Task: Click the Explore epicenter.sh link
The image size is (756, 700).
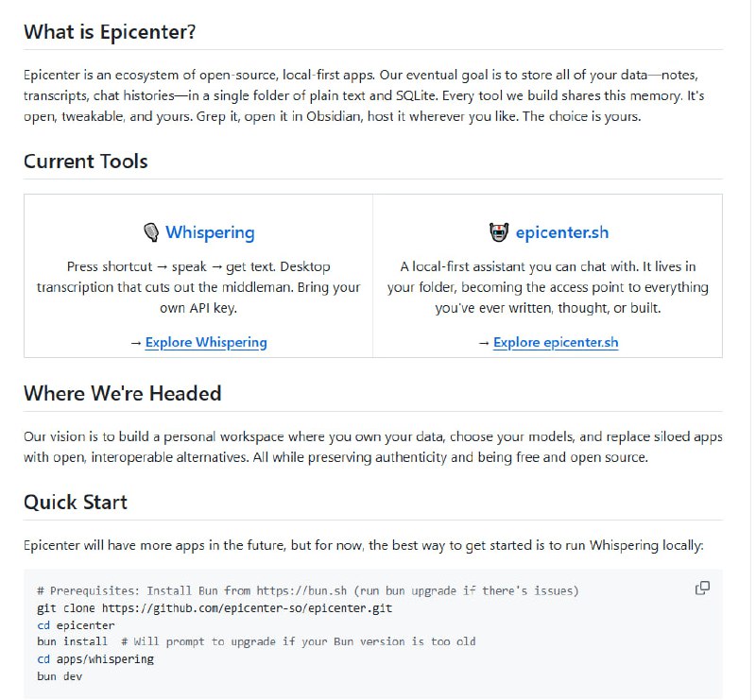Action: click(x=555, y=342)
